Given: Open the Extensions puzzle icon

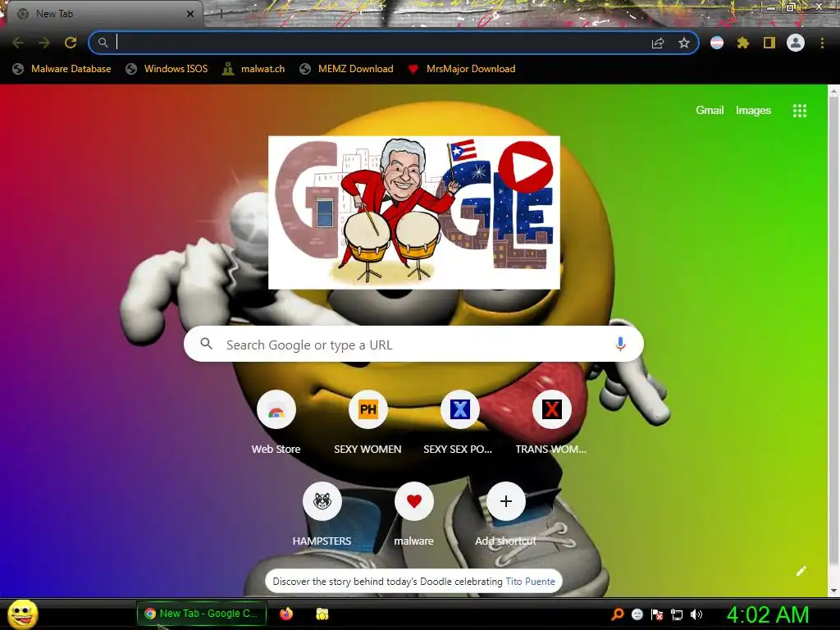Looking at the screenshot, I should click(742, 43).
